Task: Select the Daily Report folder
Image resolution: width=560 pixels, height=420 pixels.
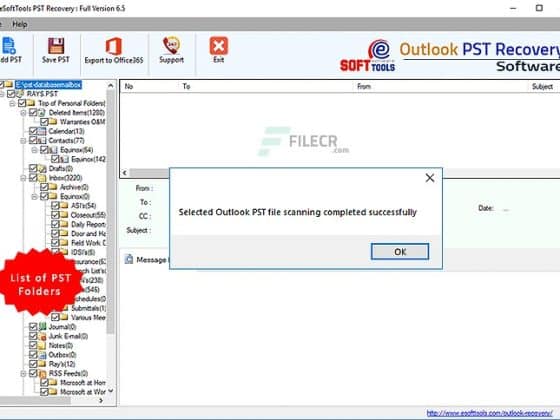Action: [x=88, y=224]
